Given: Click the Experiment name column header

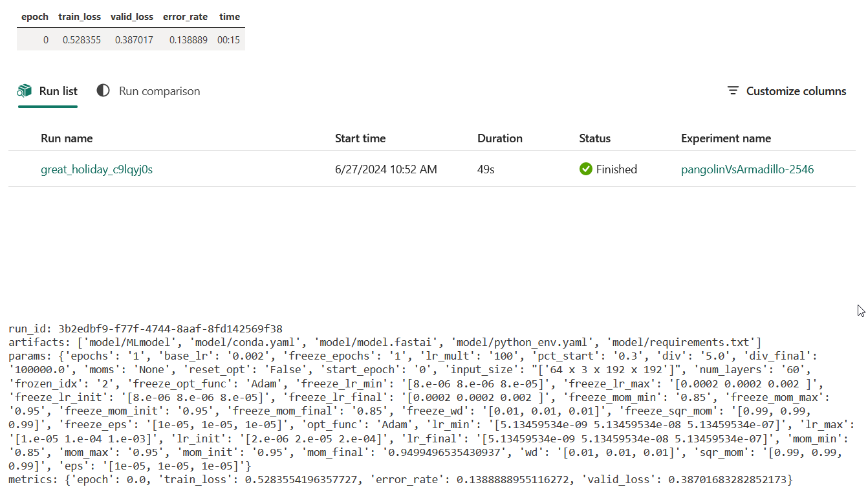Looking at the screenshot, I should pos(726,138).
